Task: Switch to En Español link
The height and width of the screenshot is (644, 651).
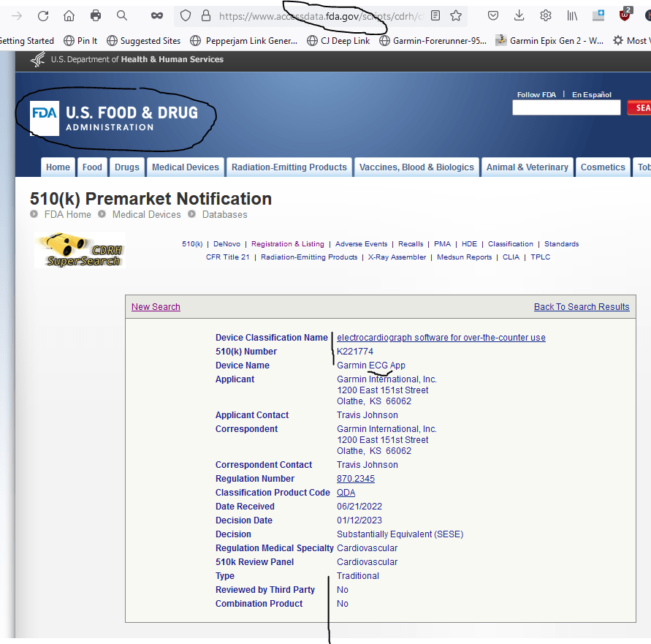Action: [x=591, y=95]
